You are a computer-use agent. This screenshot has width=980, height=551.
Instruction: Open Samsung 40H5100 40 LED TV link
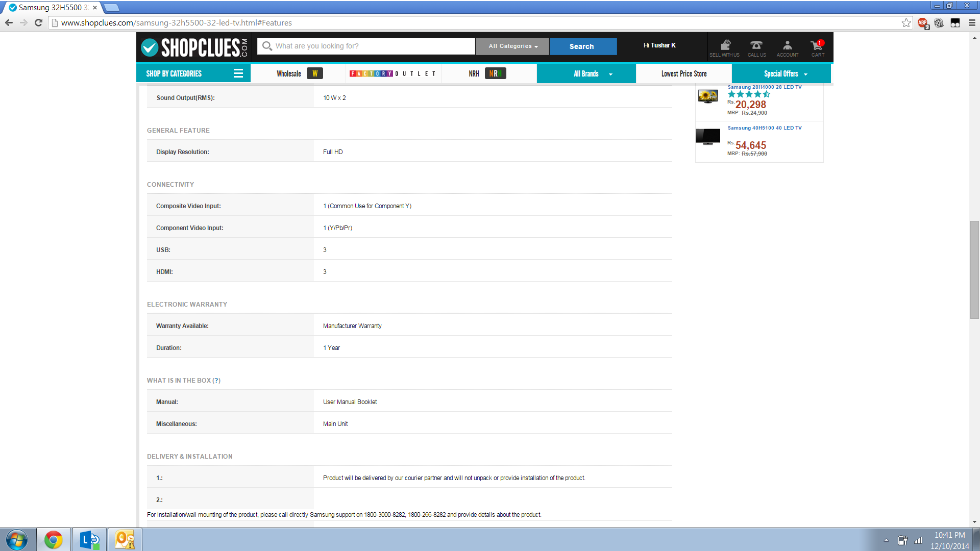[764, 128]
